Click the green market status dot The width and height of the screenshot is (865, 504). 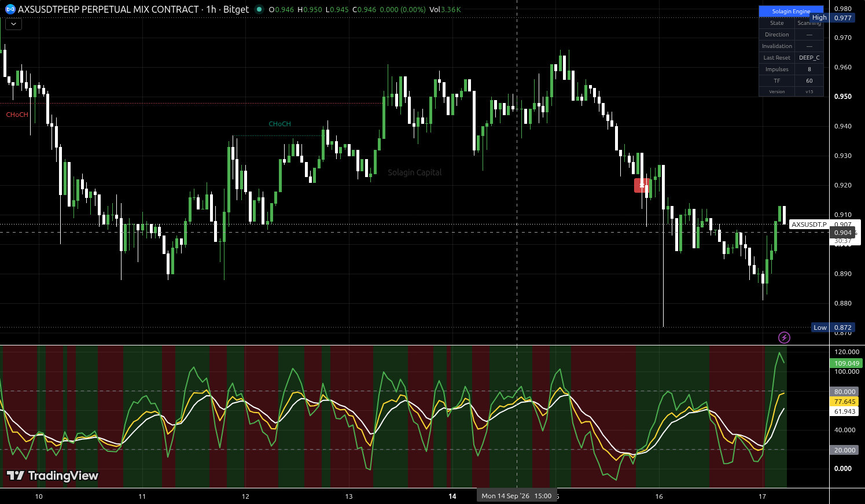[x=259, y=9]
